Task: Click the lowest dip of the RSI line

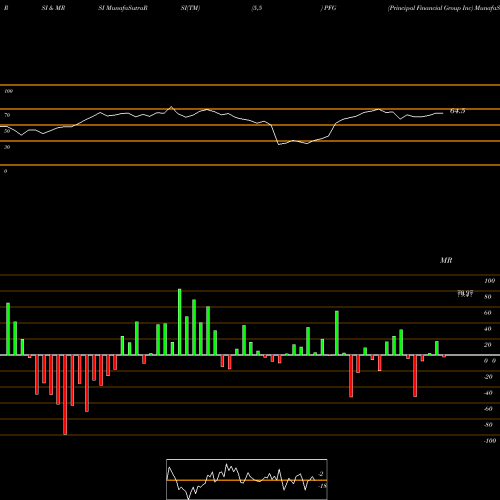Action: [x=279, y=144]
